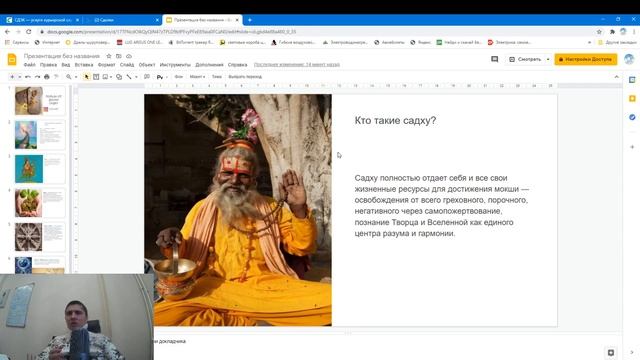The image size is (640, 360).
Task: Click Выбрать переход transition button
Action: (245, 77)
